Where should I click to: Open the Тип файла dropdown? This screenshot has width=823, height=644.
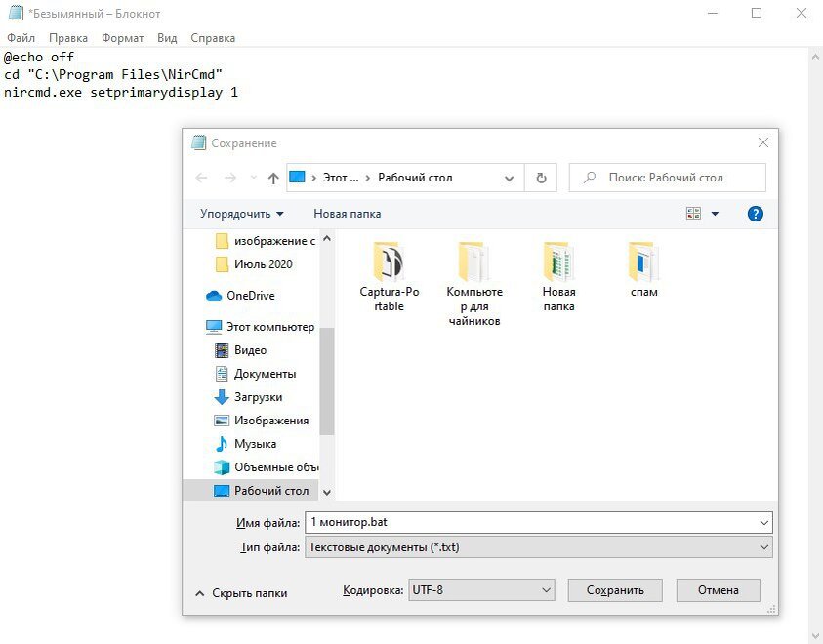tap(539, 547)
